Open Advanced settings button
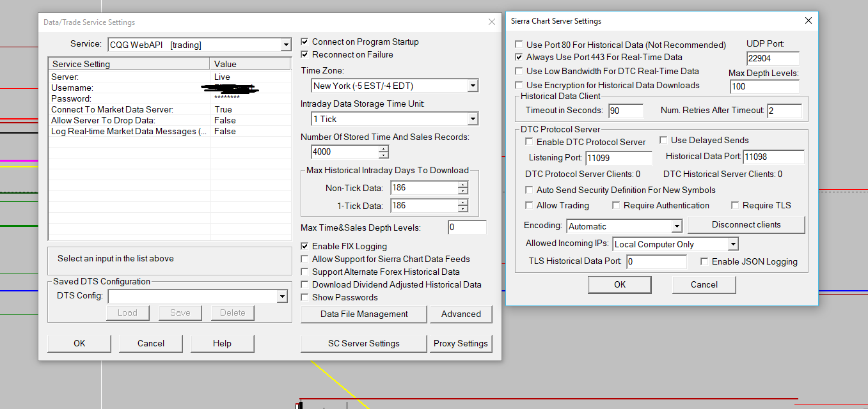 click(461, 314)
